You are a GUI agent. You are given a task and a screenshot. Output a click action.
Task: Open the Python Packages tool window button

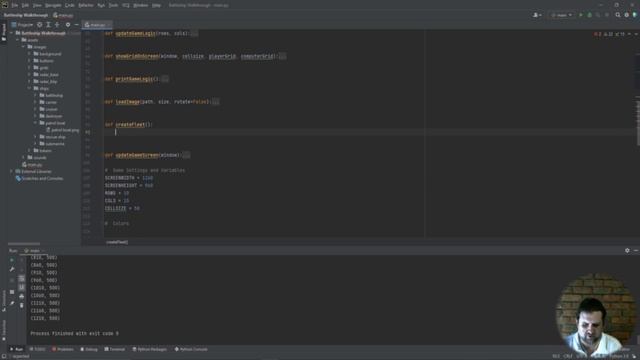pyautogui.click(x=149, y=349)
